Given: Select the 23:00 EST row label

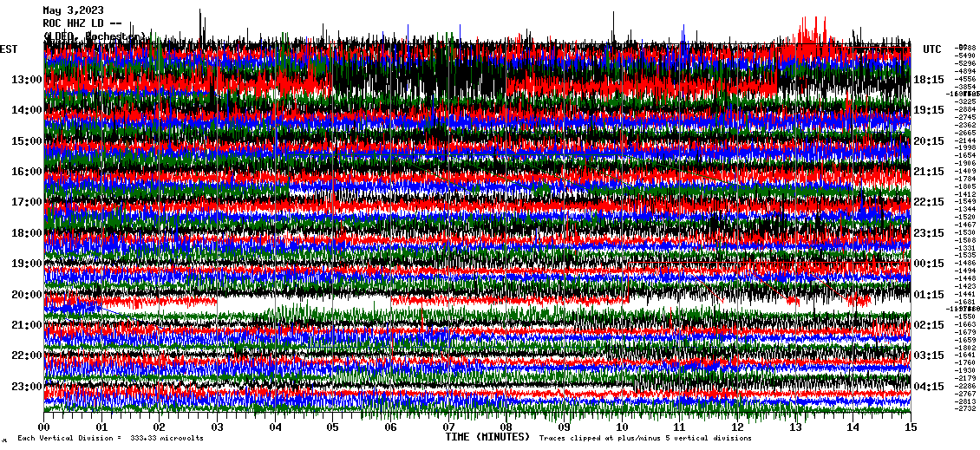Looking at the screenshot, I should point(27,387).
